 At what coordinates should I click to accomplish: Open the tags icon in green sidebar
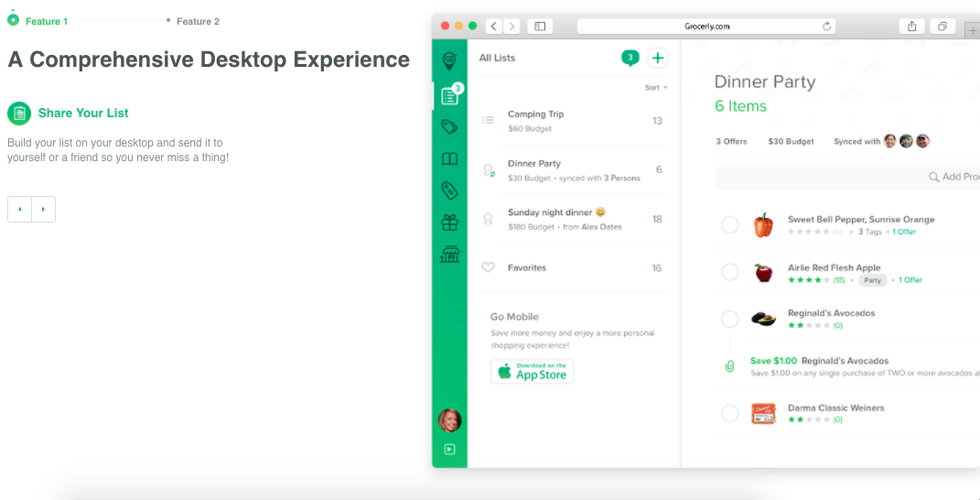coord(449,127)
